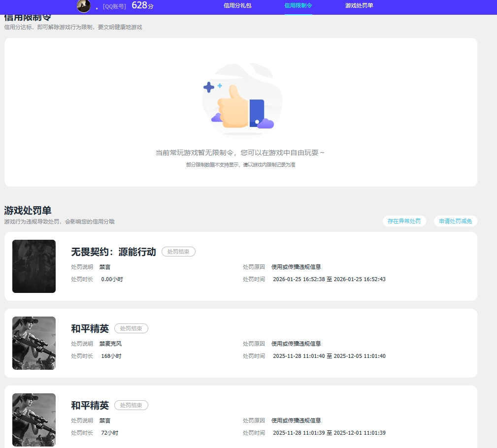
Task: Select the 无畏契约：源能行动 title
Action: pos(113,252)
